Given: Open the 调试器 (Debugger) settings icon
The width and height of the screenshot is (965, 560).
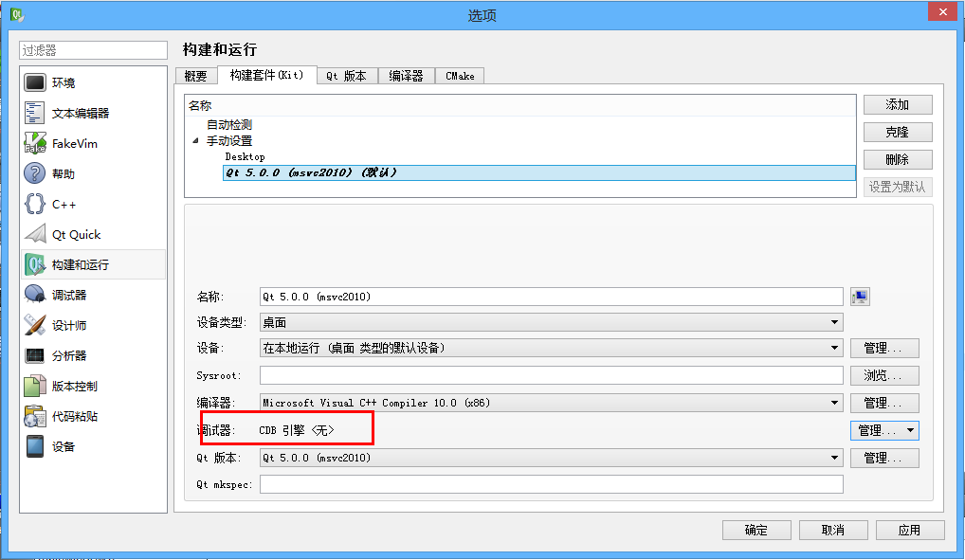Looking at the screenshot, I should [35, 294].
